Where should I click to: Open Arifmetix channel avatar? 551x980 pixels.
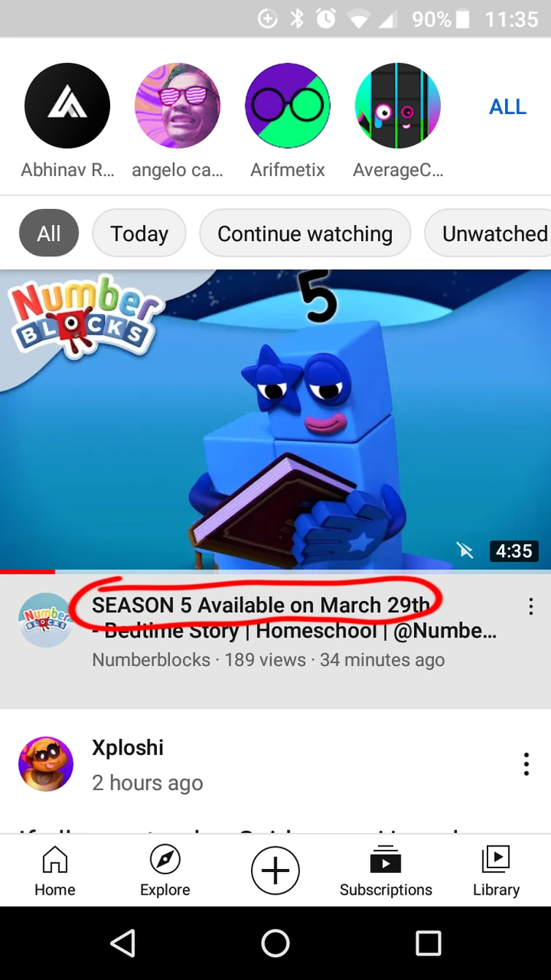288,106
